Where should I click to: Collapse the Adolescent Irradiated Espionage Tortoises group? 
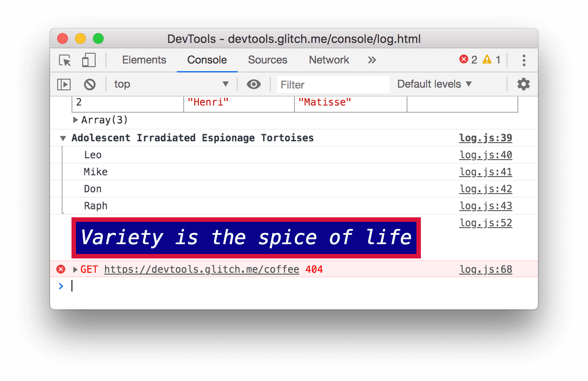tap(63, 138)
